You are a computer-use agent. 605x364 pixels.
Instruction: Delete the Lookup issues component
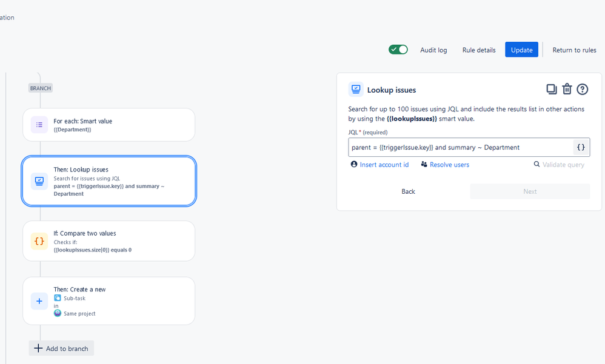coord(567,89)
